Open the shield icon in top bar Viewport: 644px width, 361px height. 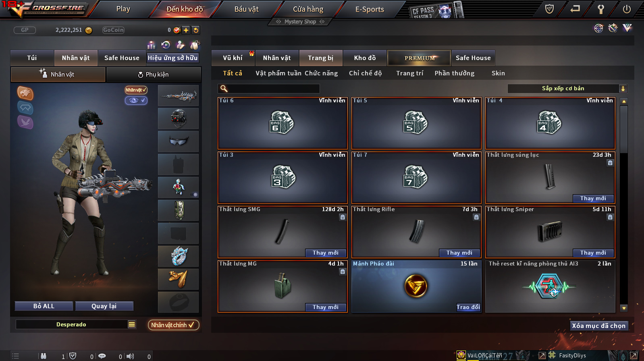click(549, 9)
